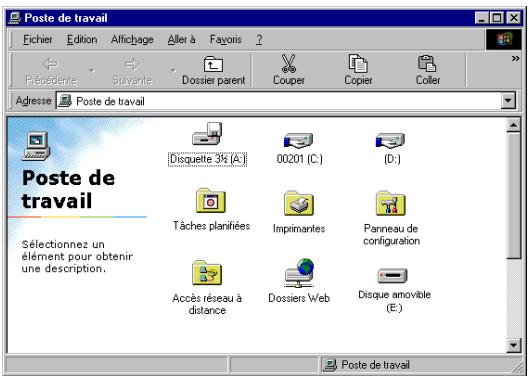Click the vertical scrollbar thumb
The image size is (529, 376).
(514, 196)
